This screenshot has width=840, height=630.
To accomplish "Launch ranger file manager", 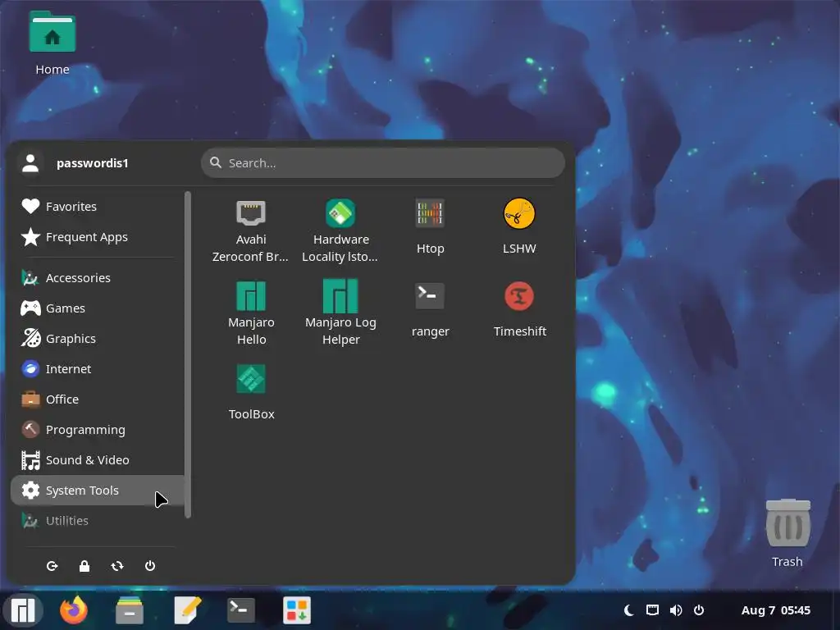I will [x=430, y=309].
